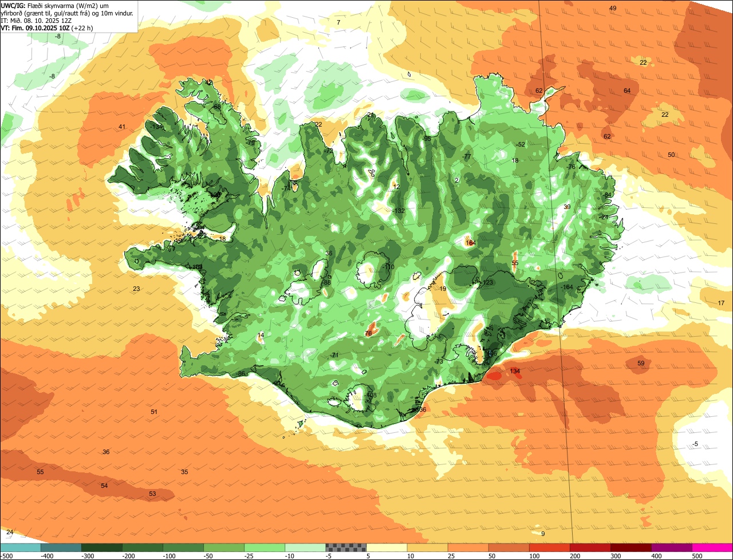
Task: Click the value '35' over the ocean
Action: [184, 472]
